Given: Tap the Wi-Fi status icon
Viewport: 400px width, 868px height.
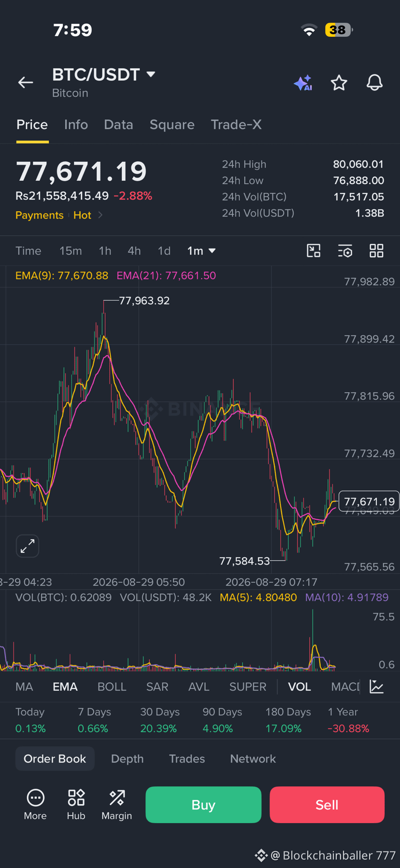Looking at the screenshot, I should pyautogui.click(x=309, y=30).
